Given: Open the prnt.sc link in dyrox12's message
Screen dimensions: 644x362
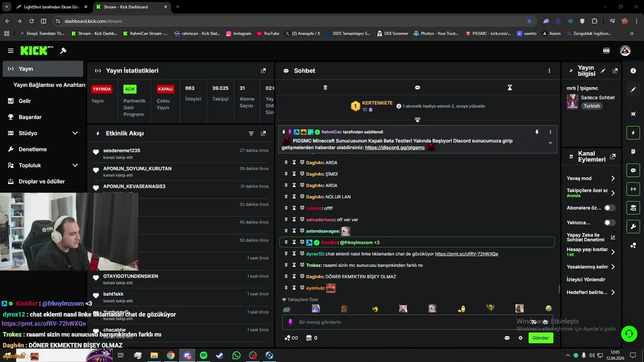Looking at the screenshot, I should click(466, 254).
